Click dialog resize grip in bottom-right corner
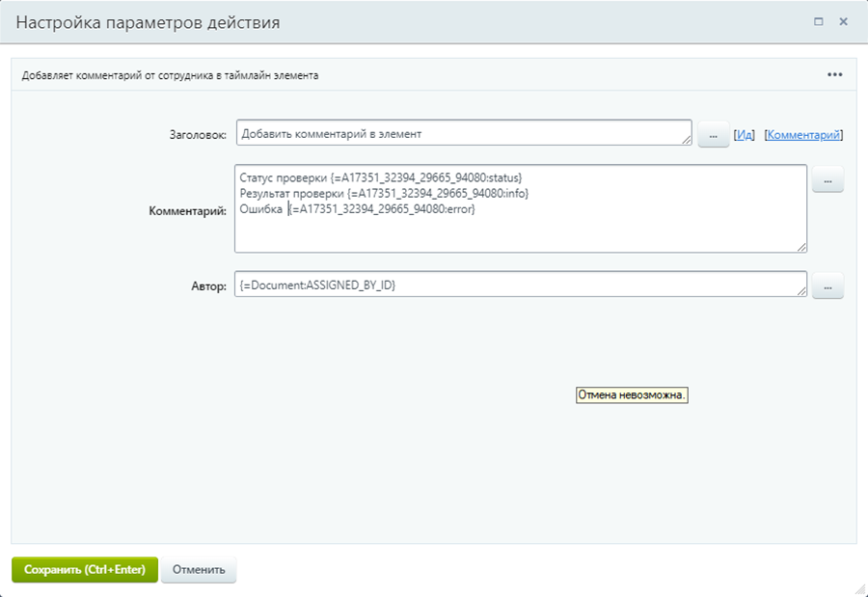The image size is (868, 597). (859, 588)
